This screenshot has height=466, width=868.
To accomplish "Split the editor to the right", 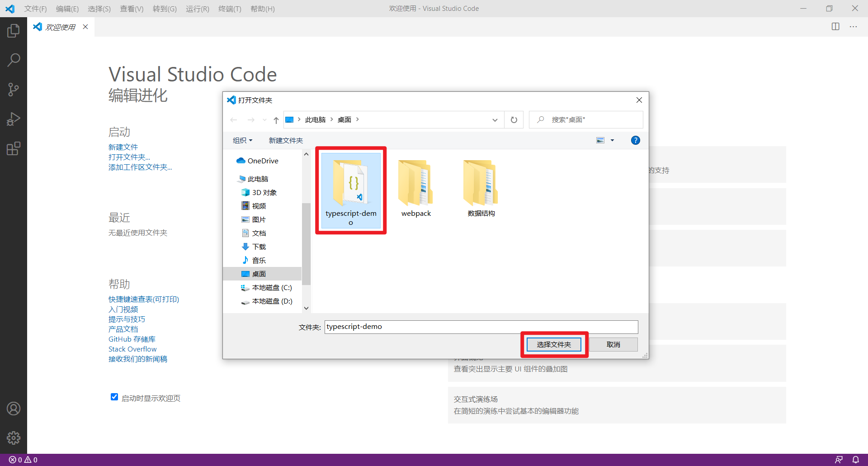I will point(835,27).
